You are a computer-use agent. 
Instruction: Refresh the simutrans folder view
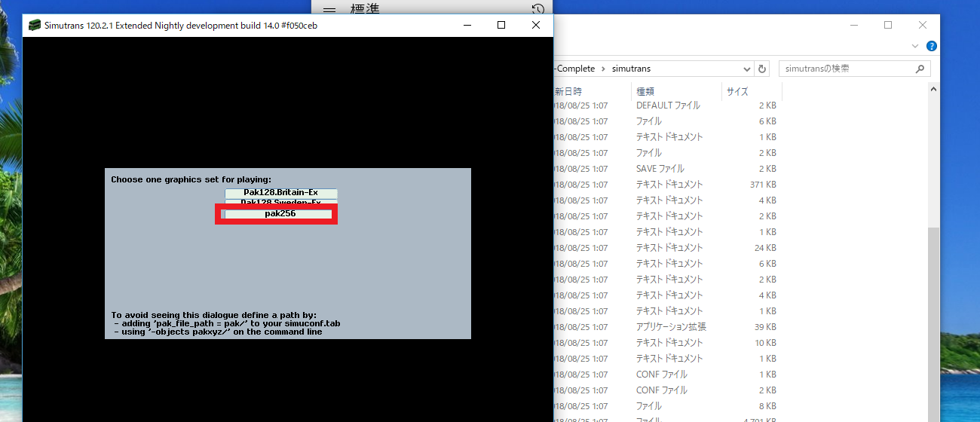pyautogui.click(x=762, y=69)
